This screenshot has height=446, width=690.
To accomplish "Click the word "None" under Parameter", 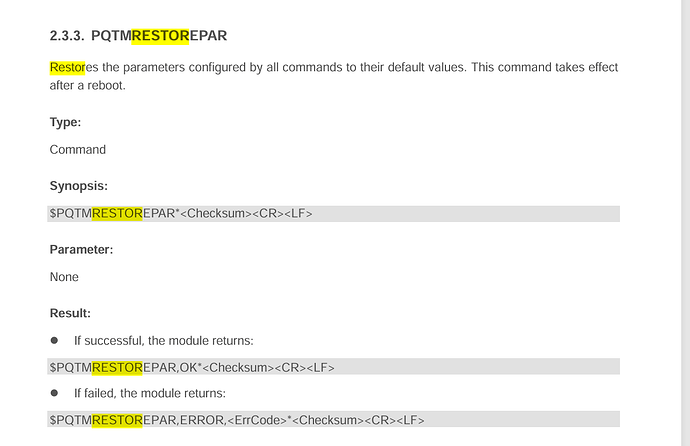I will [64, 277].
